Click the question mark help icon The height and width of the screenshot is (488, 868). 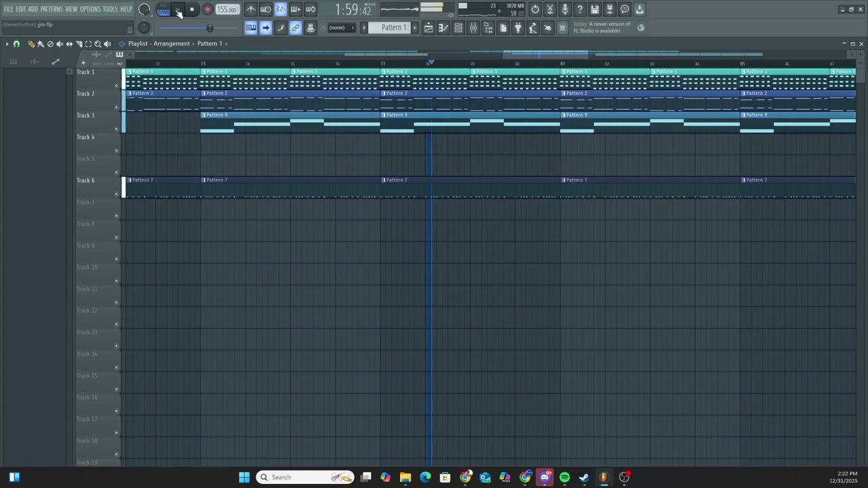[x=580, y=9]
